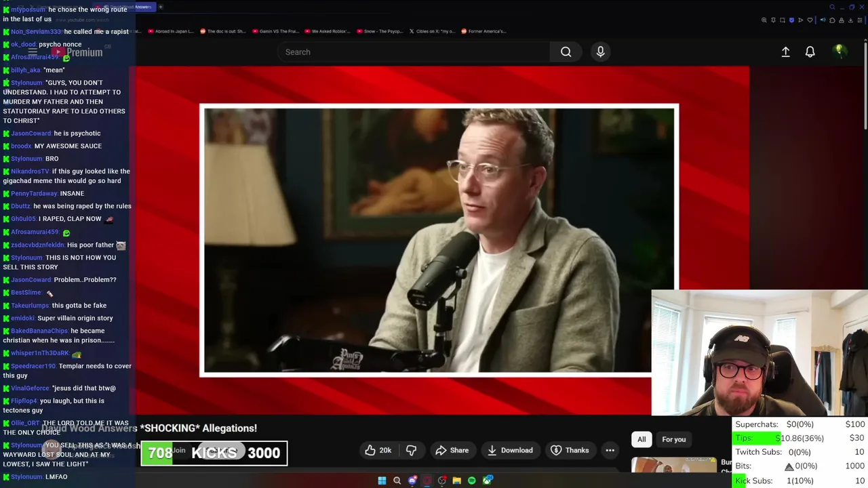Viewport: 868px width, 488px height.
Task: Open Windows taskbar search
Action: click(397, 481)
